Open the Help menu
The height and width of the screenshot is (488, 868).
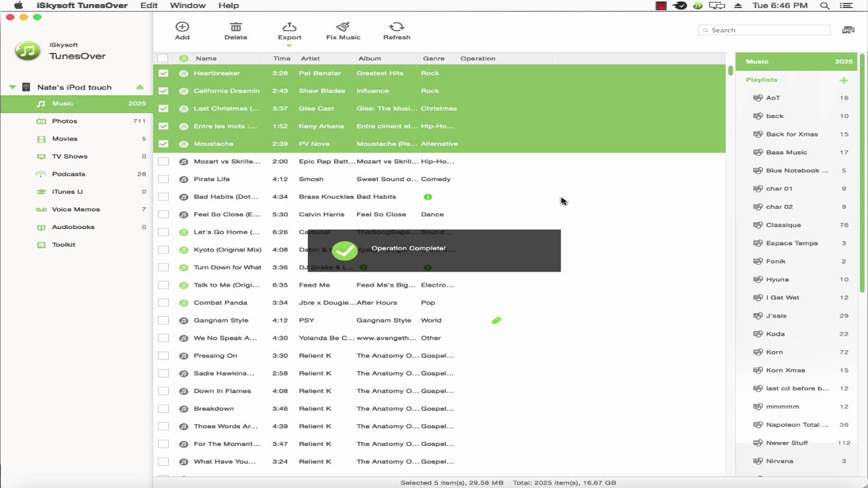click(x=229, y=5)
